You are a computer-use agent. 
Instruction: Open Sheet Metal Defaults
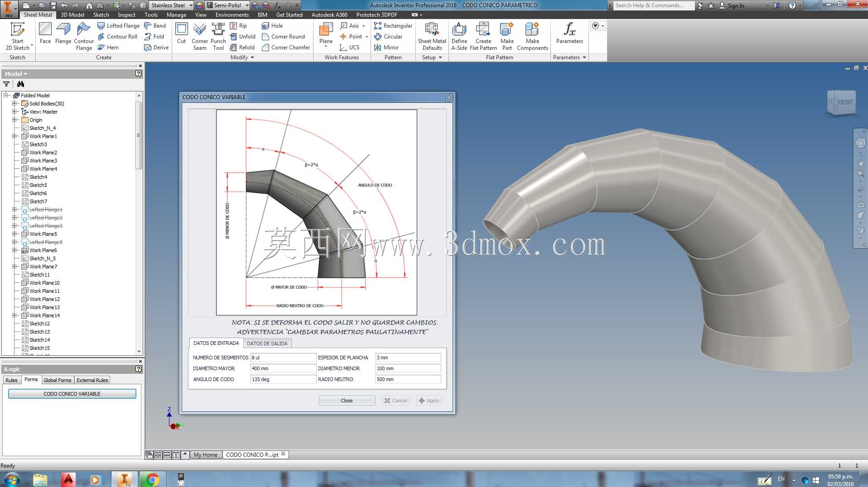click(432, 36)
